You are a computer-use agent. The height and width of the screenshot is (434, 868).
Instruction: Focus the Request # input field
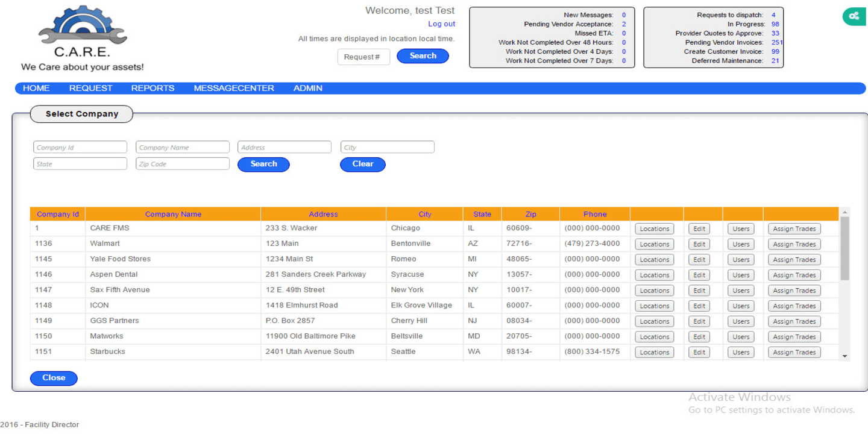pos(363,57)
